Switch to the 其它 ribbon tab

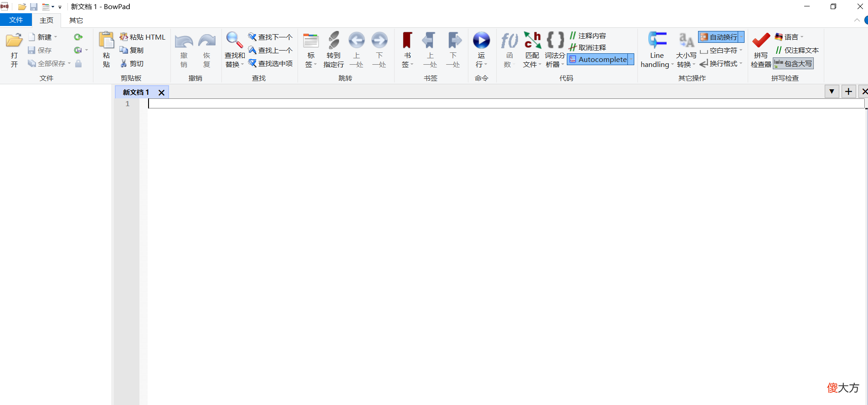tap(76, 21)
